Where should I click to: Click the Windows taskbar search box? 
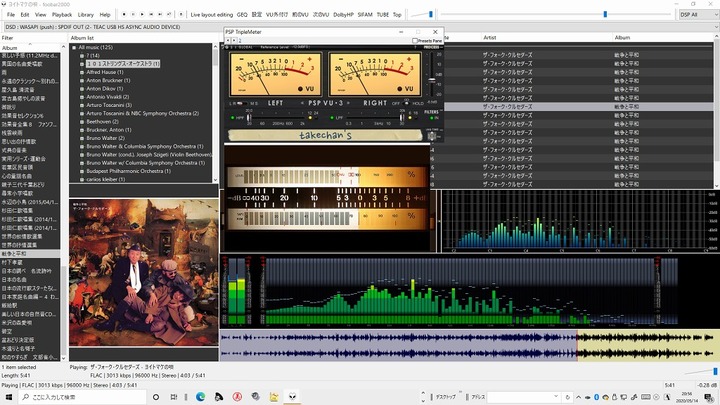click(x=82, y=397)
